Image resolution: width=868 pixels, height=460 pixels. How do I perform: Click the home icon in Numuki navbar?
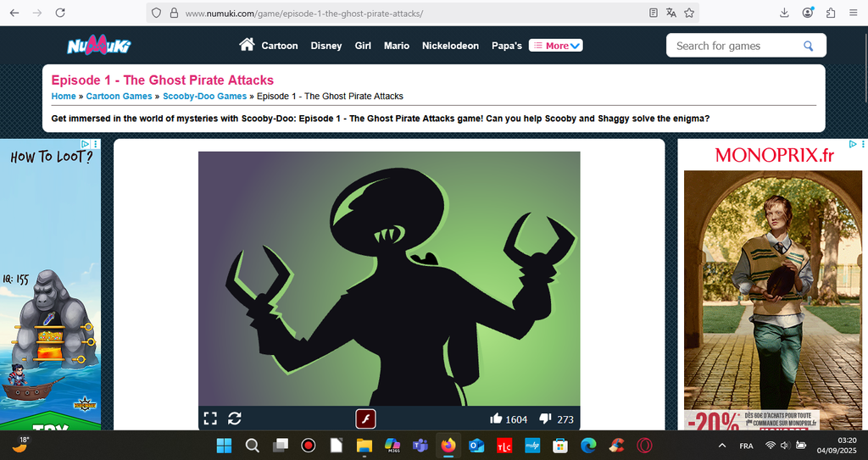coord(247,45)
